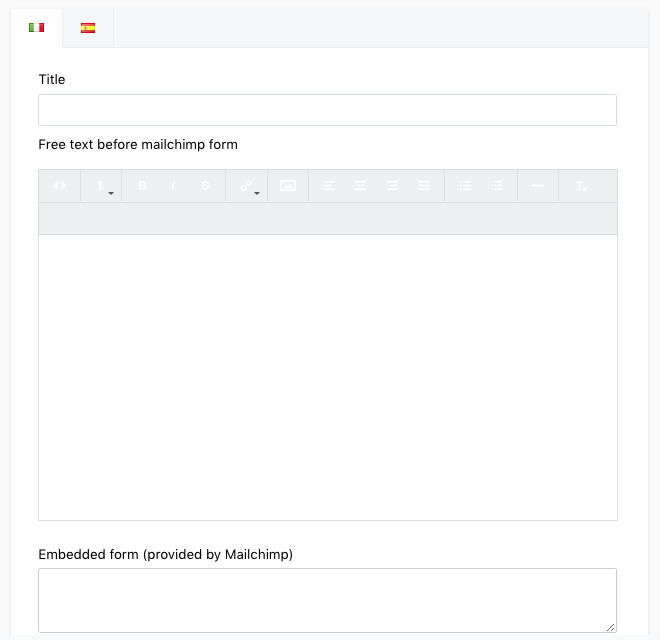
Task: Switch to the Italian language tab
Action: point(37,28)
